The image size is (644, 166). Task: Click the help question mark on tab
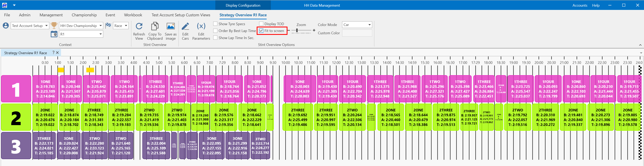point(53,53)
